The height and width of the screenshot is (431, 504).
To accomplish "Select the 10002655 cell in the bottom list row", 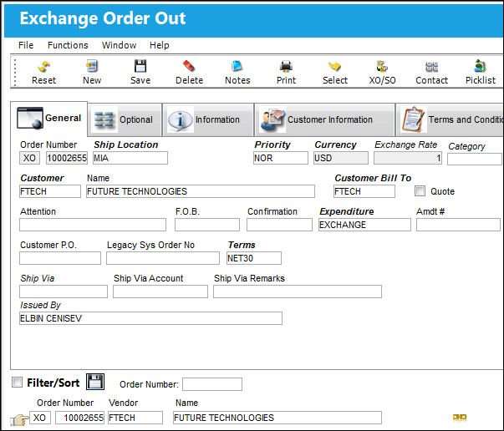I will (79, 418).
